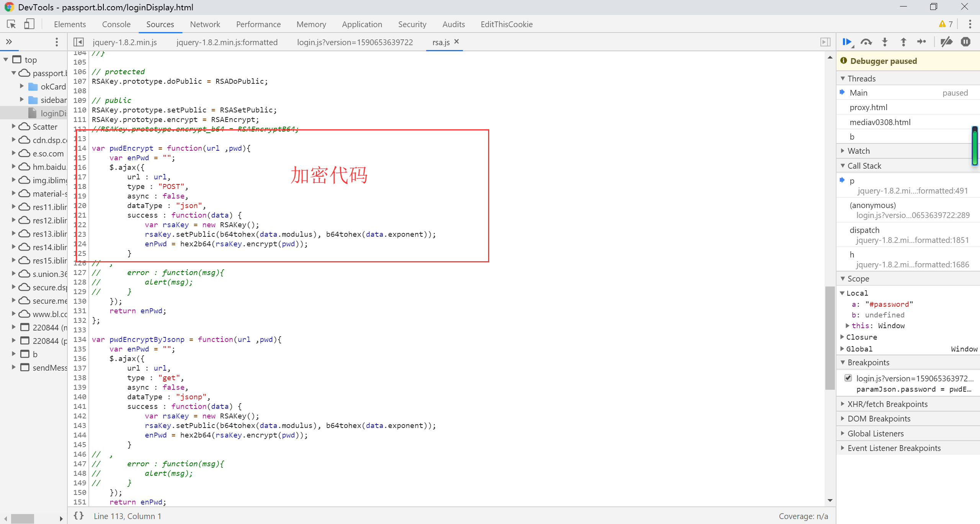Hide the file navigator pane
This screenshot has height=524, width=980.
click(x=78, y=42)
